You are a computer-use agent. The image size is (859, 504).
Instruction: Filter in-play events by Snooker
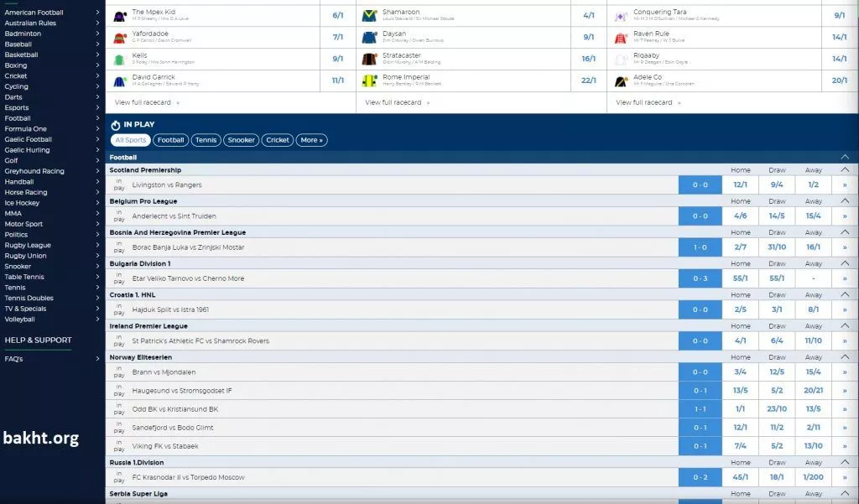242,140
